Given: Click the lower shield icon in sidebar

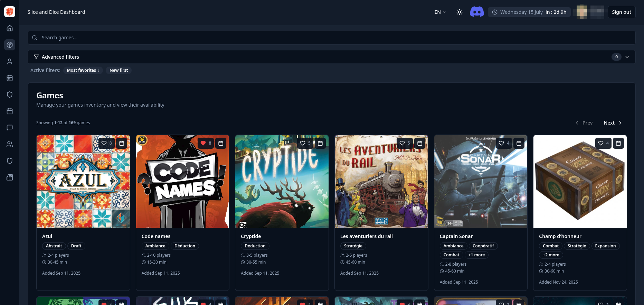Looking at the screenshot, I should [10, 161].
